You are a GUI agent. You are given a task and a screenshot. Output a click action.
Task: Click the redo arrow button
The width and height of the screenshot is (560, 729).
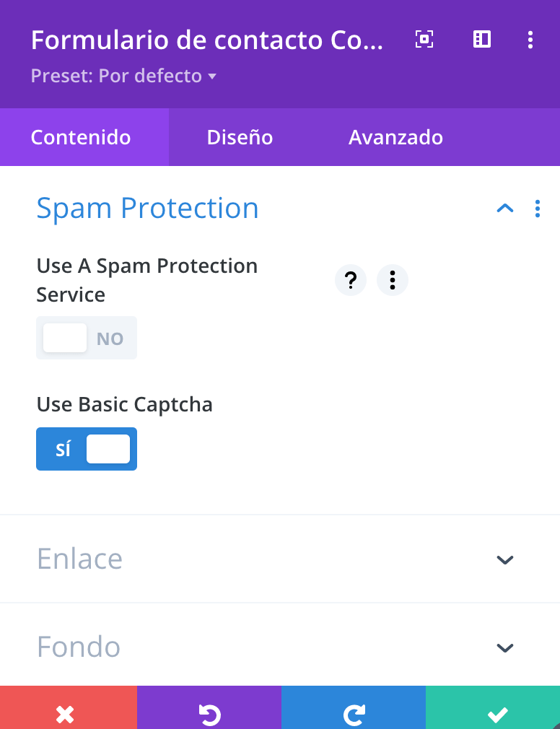(x=354, y=707)
